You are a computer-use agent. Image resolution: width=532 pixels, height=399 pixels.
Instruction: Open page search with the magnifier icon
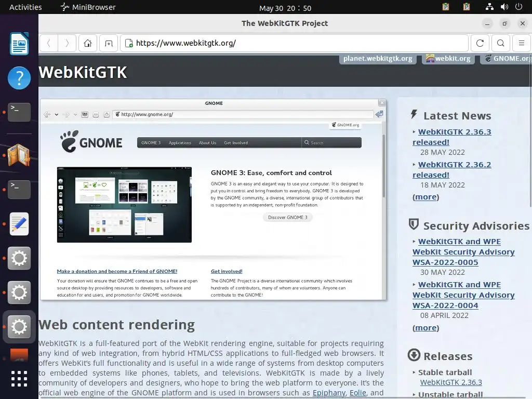[500, 43]
